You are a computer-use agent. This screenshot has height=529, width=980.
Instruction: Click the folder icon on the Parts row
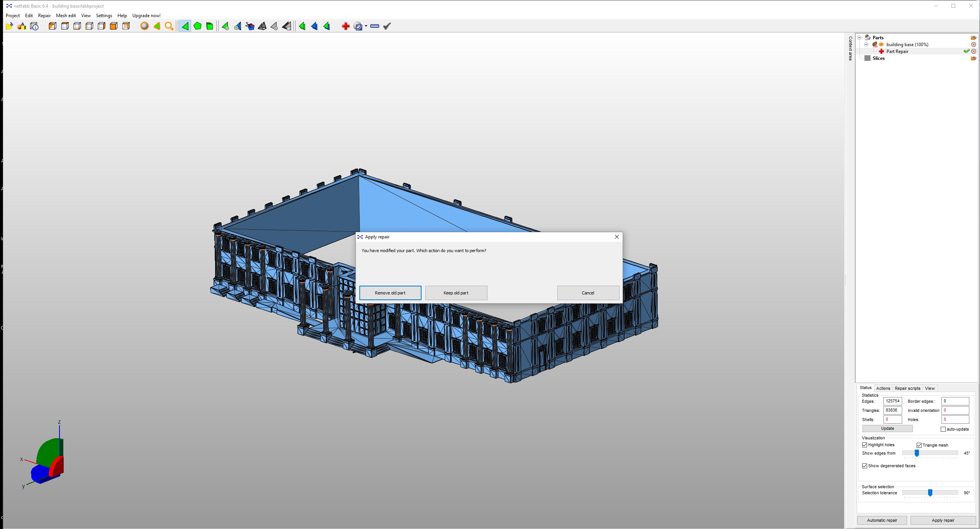click(x=973, y=38)
